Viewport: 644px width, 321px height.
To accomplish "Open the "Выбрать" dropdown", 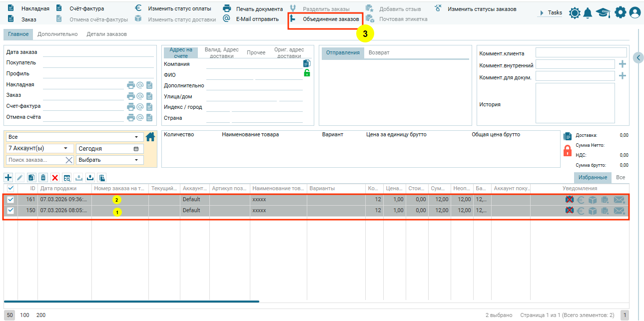I will (x=109, y=160).
